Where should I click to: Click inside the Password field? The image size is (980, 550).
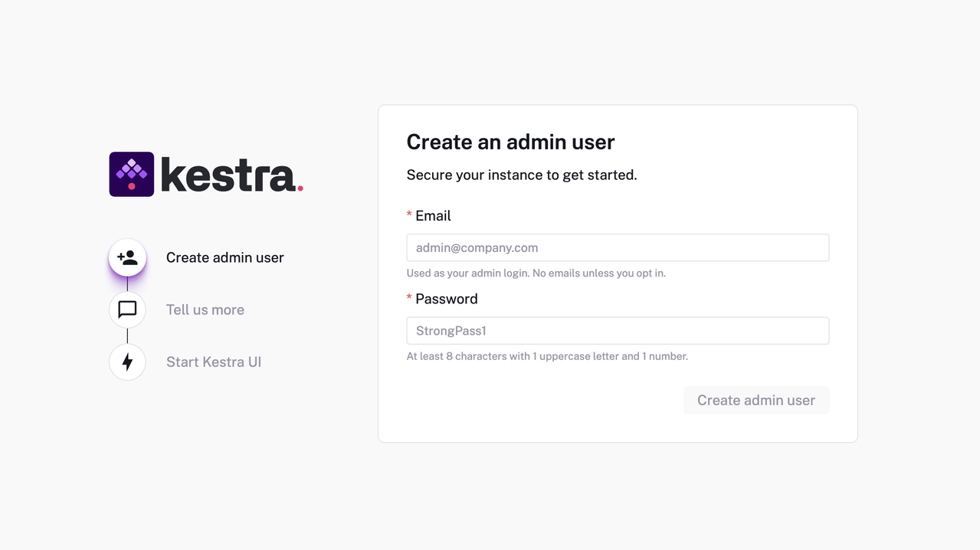(618, 330)
